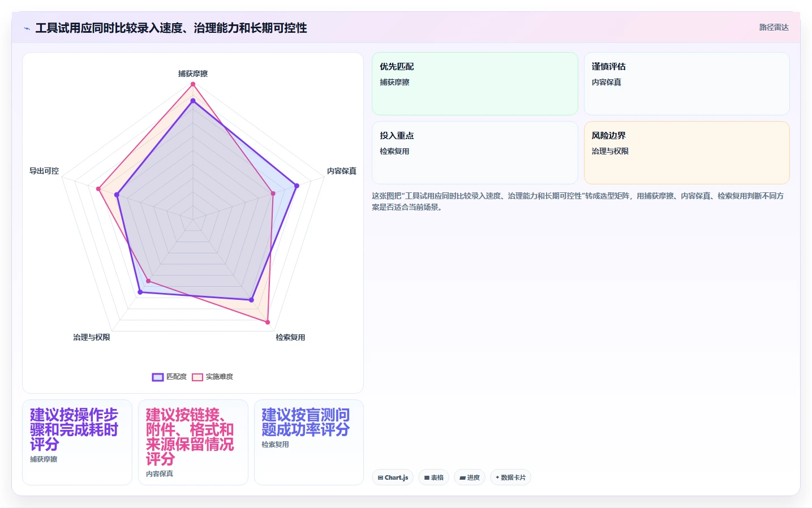The width and height of the screenshot is (812, 508).
Task: Click the 进度 chip
Action: click(x=470, y=477)
